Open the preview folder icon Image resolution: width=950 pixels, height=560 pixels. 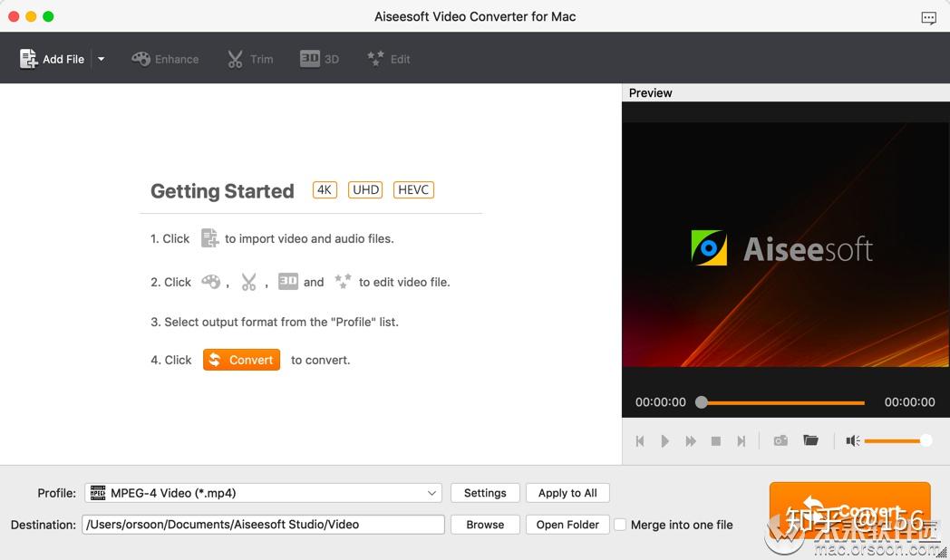(x=811, y=440)
